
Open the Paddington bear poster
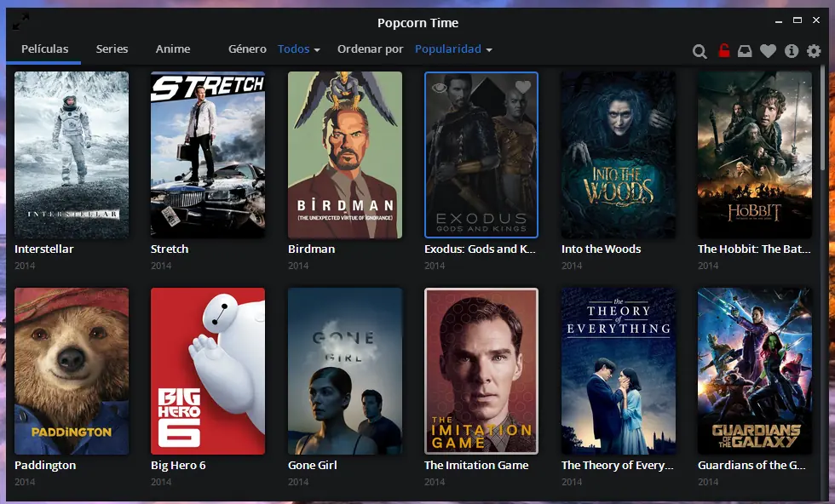tap(72, 371)
